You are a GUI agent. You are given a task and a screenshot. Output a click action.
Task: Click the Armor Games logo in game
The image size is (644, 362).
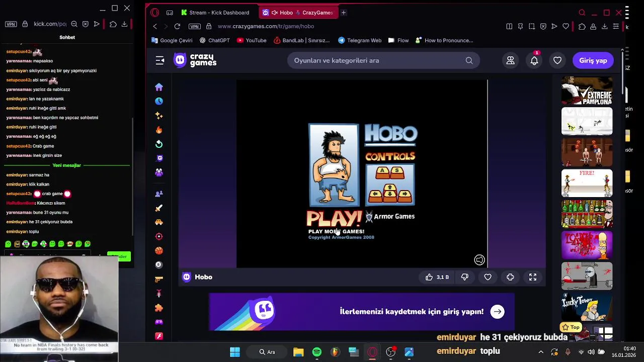coord(390,216)
